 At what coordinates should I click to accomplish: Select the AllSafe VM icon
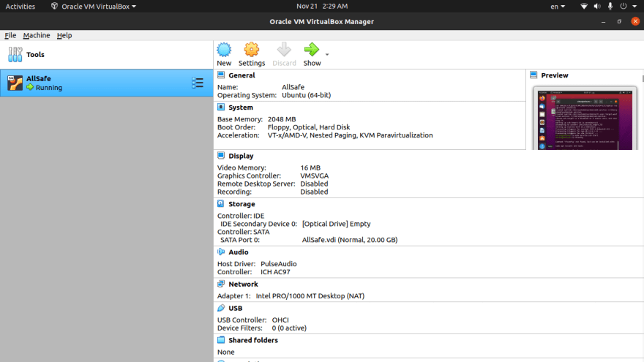click(x=15, y=83)
